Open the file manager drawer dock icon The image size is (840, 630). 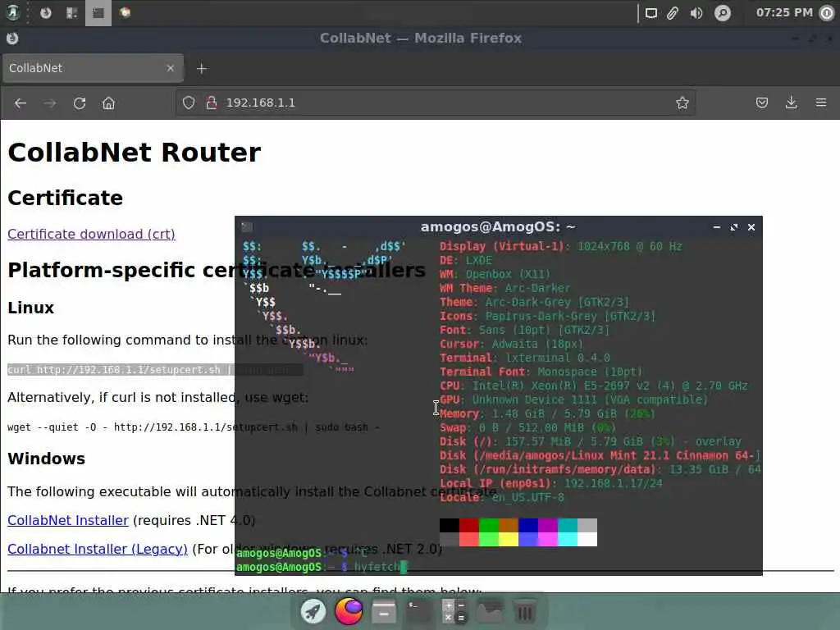tap(384, 611)
